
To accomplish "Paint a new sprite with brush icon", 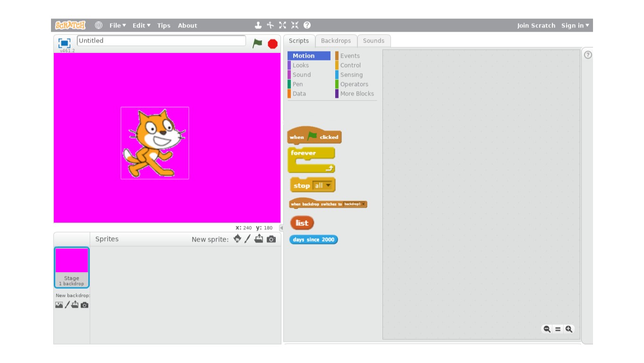I will tap(247, 239).
